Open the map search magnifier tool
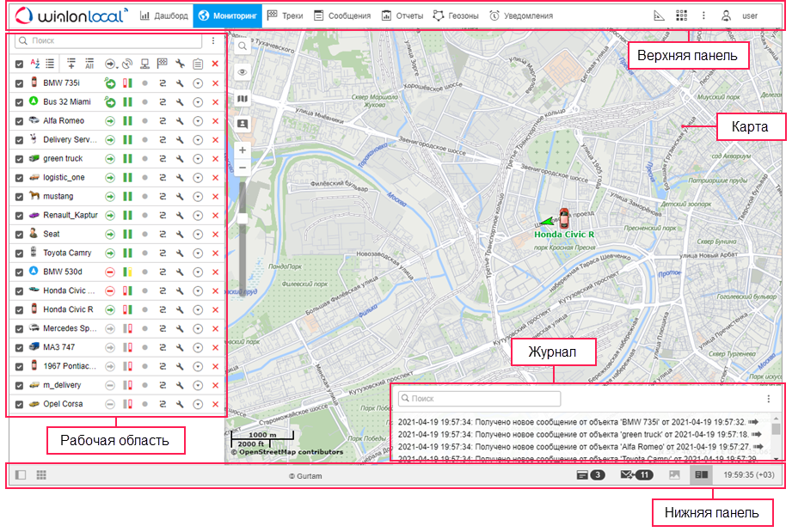The height and width of the screenshot is (532, 792). click(x=243, y=46)
